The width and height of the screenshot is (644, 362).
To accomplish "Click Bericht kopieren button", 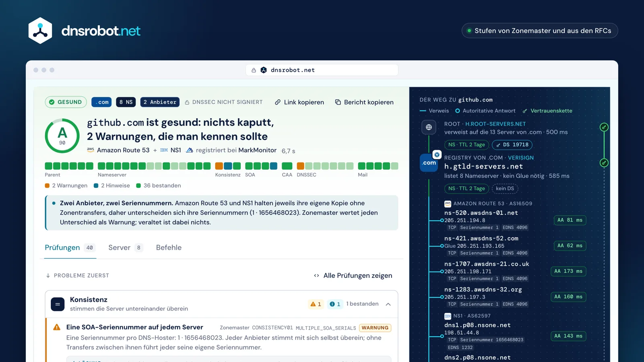I will point(364,102).
